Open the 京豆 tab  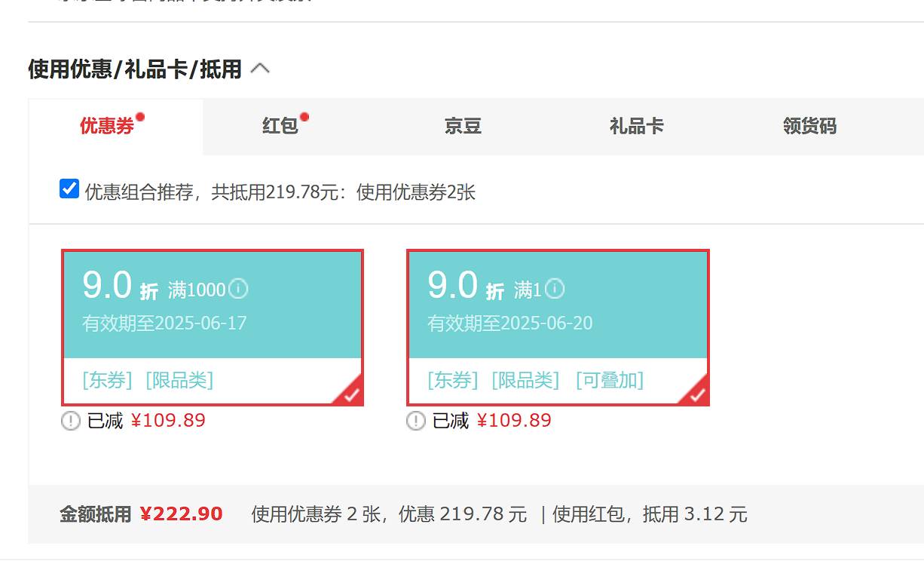[463, 126]
